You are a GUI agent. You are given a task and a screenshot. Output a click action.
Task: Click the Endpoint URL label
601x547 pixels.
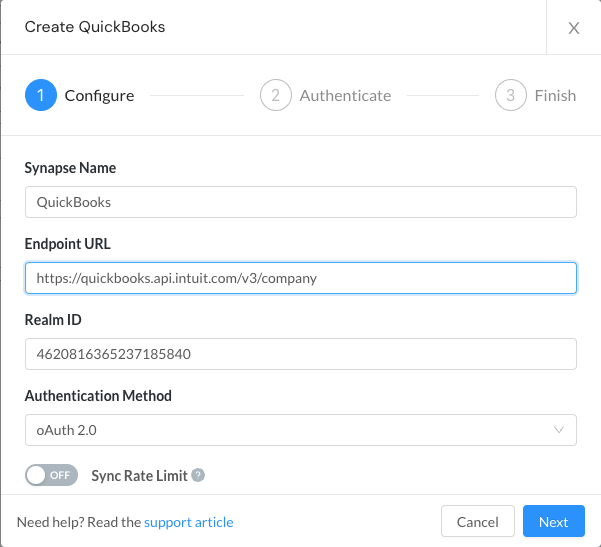pos(67,244)
